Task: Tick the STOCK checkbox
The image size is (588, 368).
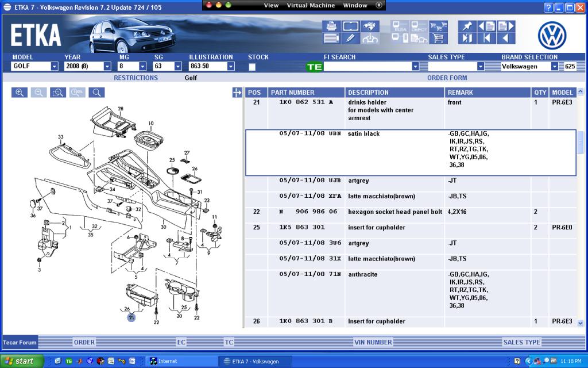Action: click(x=252, y=67)
